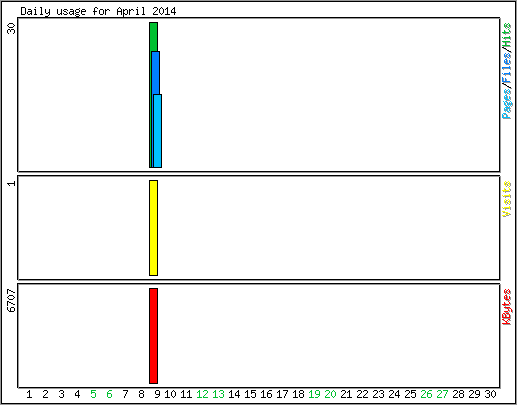
Task: Click the Hits text in the legend
Action: (507, 35)
